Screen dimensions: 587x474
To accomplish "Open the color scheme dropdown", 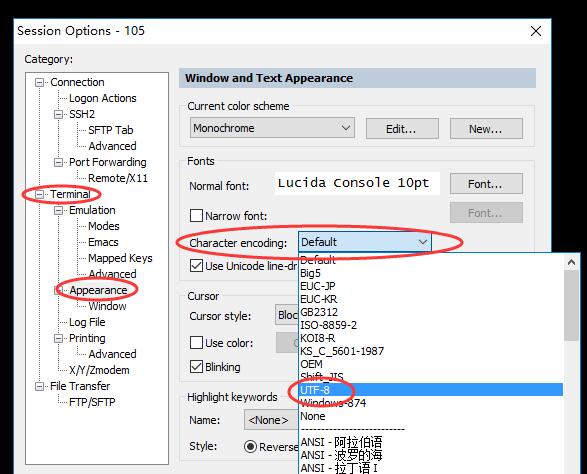I will [x=272, y=128].
